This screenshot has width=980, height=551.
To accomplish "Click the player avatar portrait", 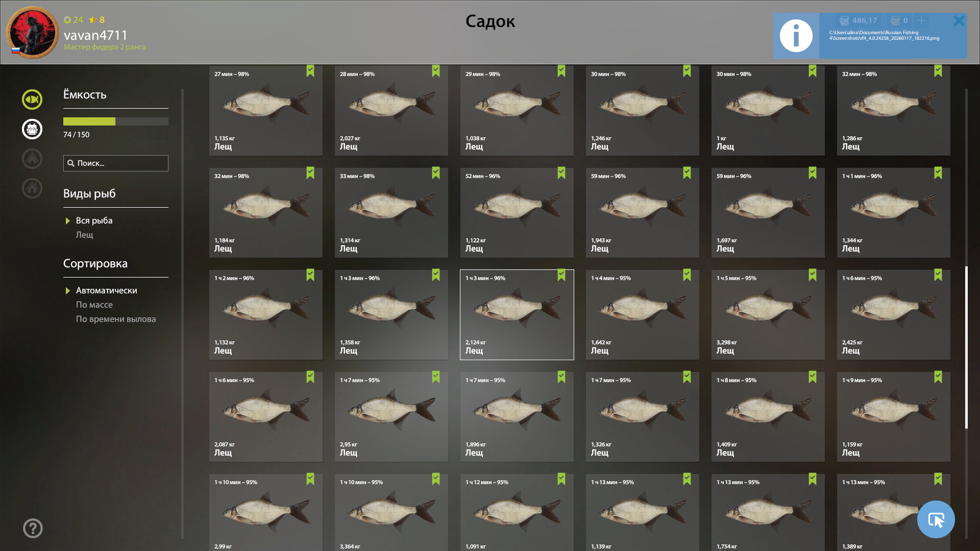I will coord(33,33).
